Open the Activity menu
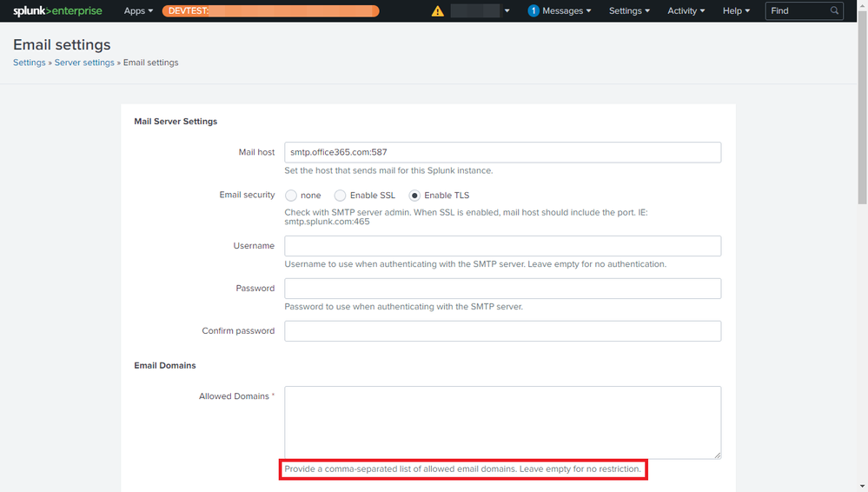 (686, 11)
